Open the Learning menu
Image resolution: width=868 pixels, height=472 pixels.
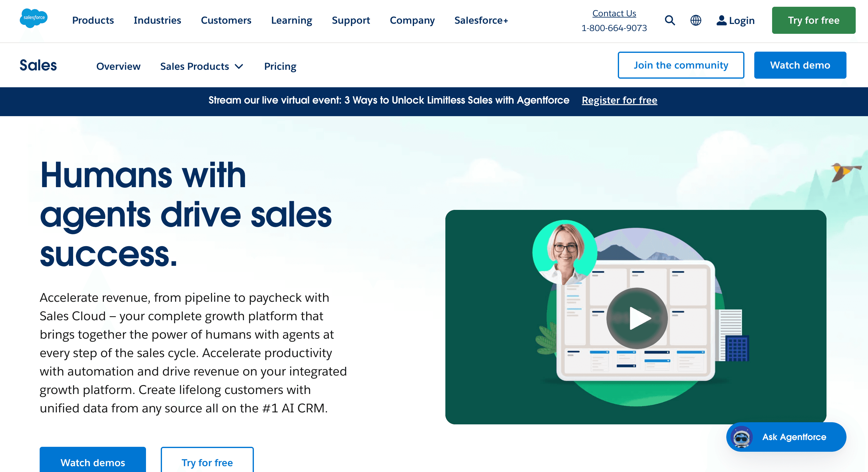pyautogui.click(x=292, y=20)
